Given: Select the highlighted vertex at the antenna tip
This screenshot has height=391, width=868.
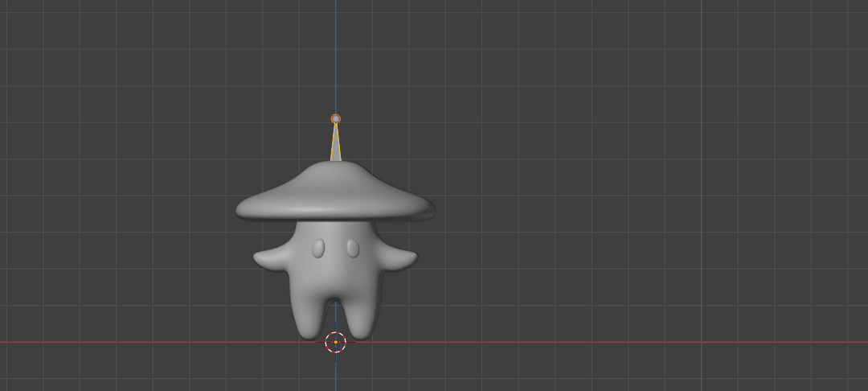Looking at the screenshot, I should coord(336,119).
